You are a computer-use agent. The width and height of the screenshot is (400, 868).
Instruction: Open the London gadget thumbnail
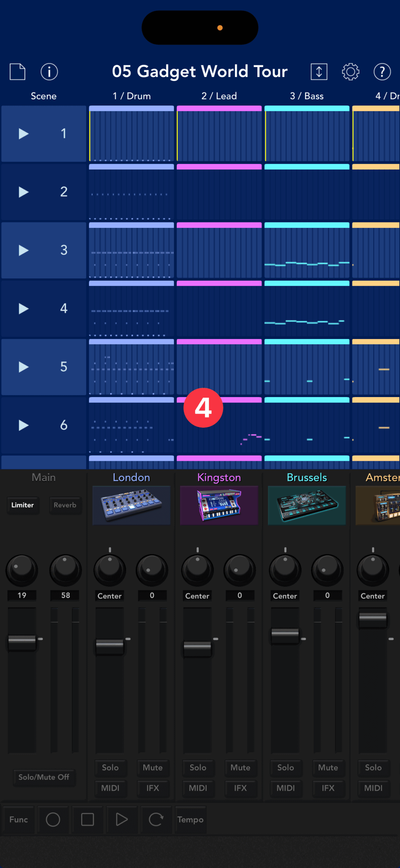coord(131,505)
